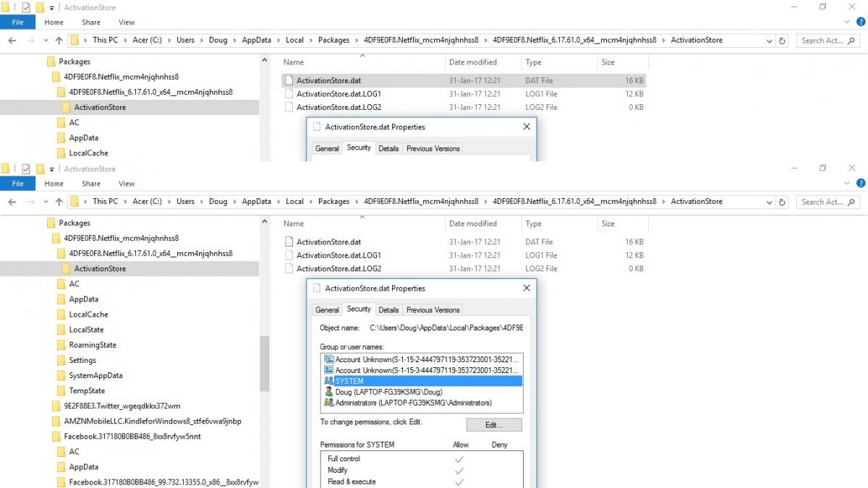Open Help in the upper Explorer window
This screenshot has height=488, width=868.
pyautogui.click(x=861, y=22)
